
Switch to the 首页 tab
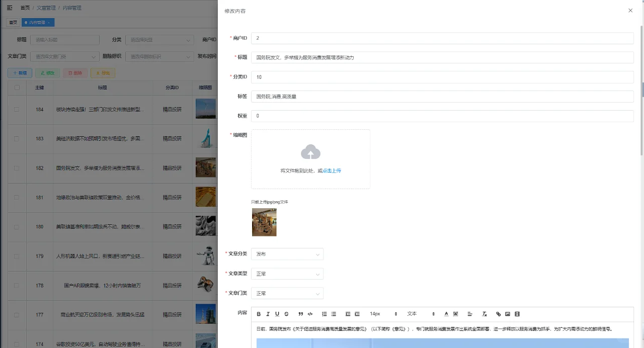point(13,22)
